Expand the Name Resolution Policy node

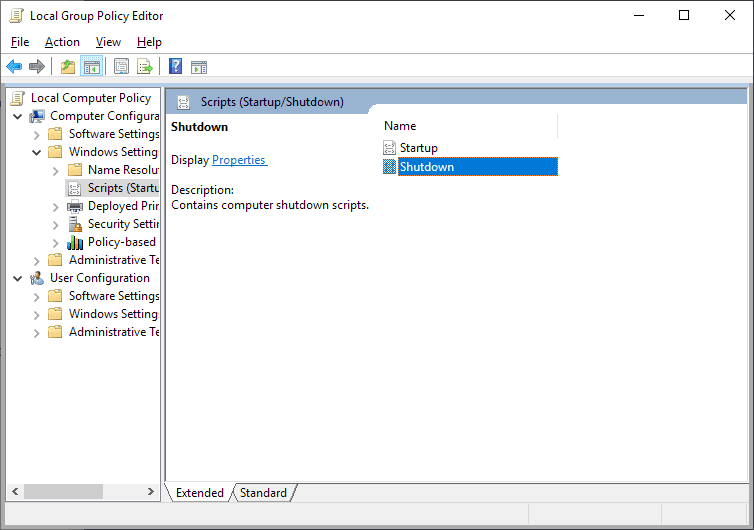(x=56, y=171)
